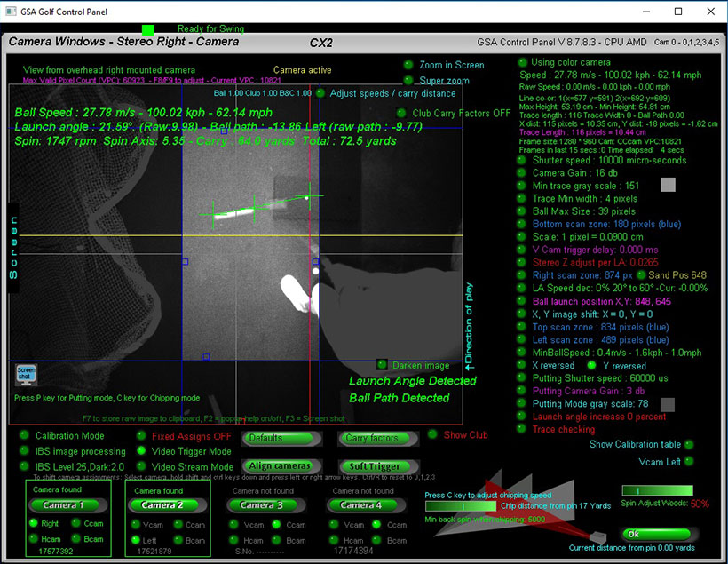728x564 pixels.
Task: Click the Min trace gray scale swatch
Action: (x=669, y=185)
